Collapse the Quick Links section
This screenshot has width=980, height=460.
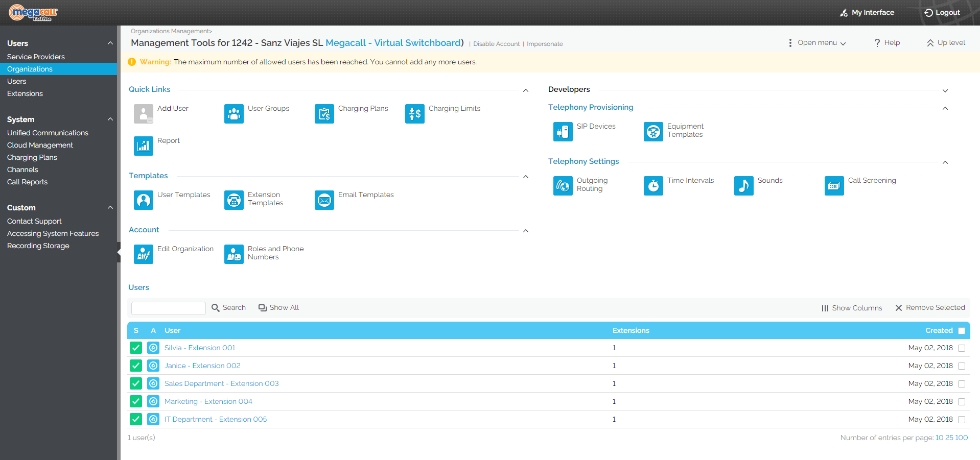(x=526, y=90)
